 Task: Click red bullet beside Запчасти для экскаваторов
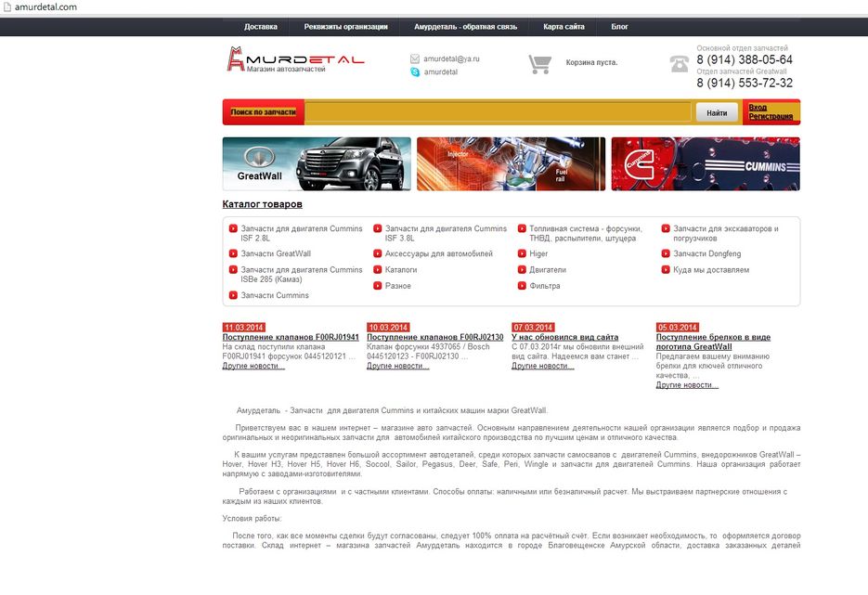coord(666,228)
